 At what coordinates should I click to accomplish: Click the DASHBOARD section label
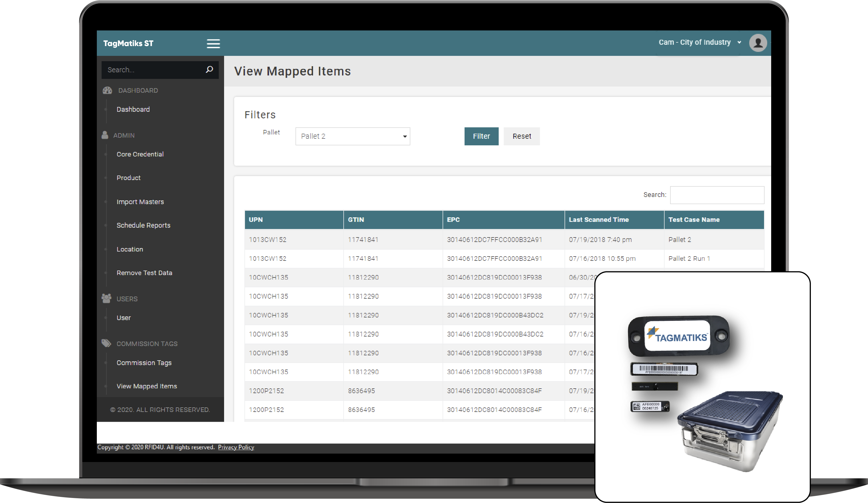click(x=138, y=90)
